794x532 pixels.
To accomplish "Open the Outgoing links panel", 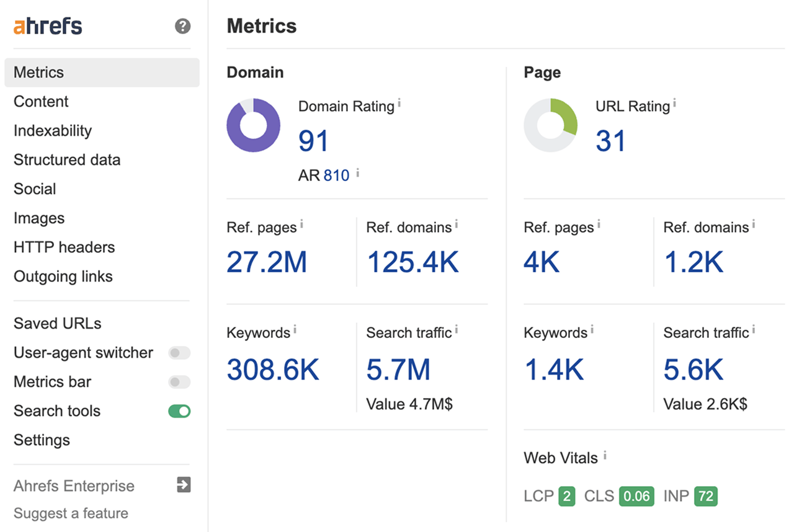I will 63,276.
